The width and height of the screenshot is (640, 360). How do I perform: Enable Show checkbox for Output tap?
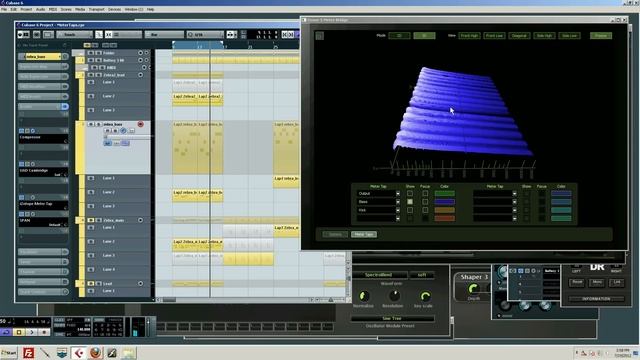tap(410, 193)
